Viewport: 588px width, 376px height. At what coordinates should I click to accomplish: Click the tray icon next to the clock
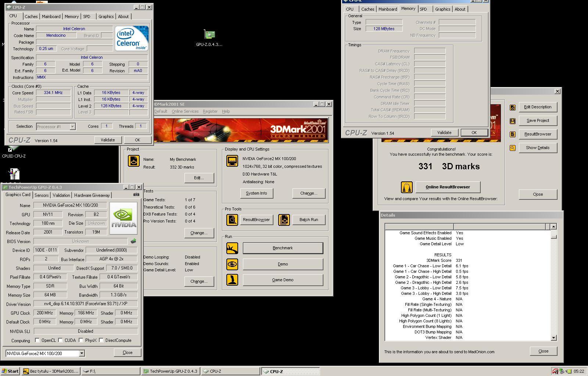click(569, 371)
